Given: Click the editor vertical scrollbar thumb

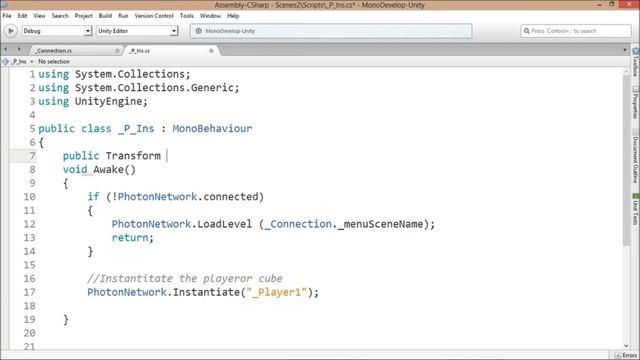Looking at the screenshot, I should click(x=626, y=160).
